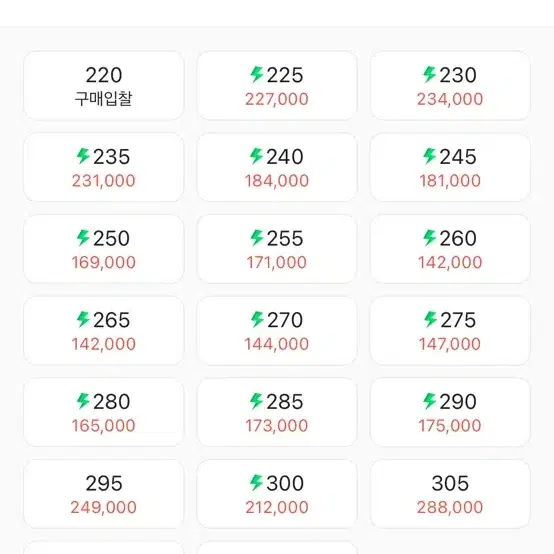Click the green bolt beside size 290
Image resolution: width=554 pixels, height=554 pixels.
(430, 401)
